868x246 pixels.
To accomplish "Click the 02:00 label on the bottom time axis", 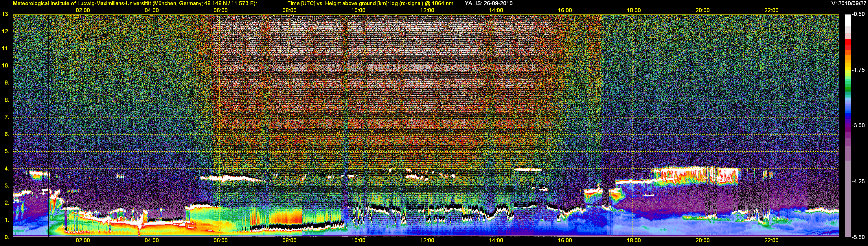I will point(82,240).
